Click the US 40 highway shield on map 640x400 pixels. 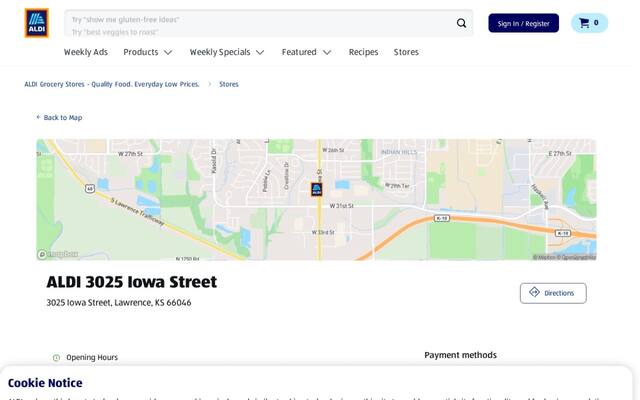90,188
